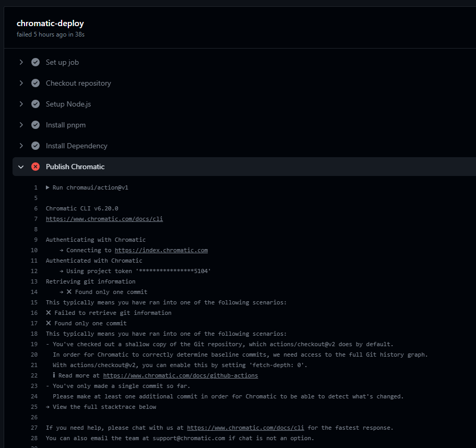Select the Install Dependency step label
This screenshot has height=448, width=476.
point(77,146)
